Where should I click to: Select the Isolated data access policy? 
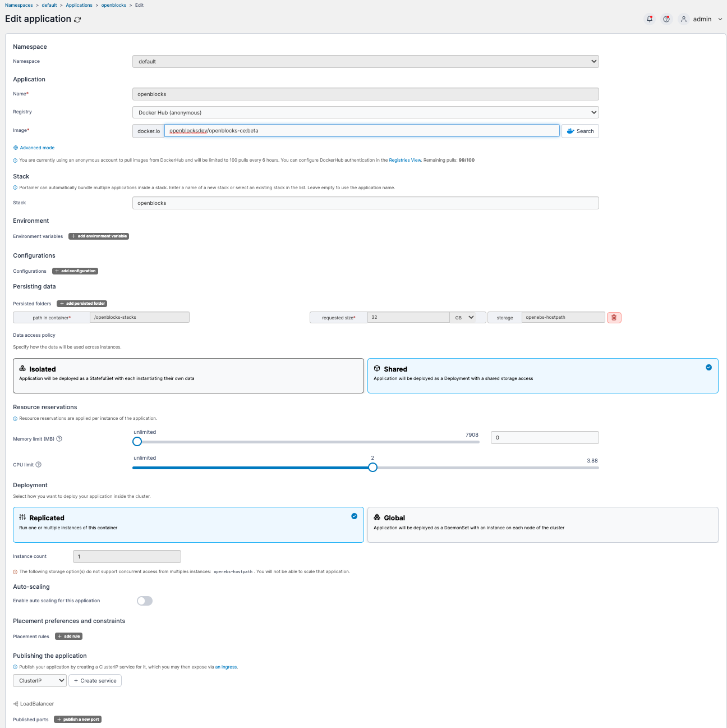(188, 376)
